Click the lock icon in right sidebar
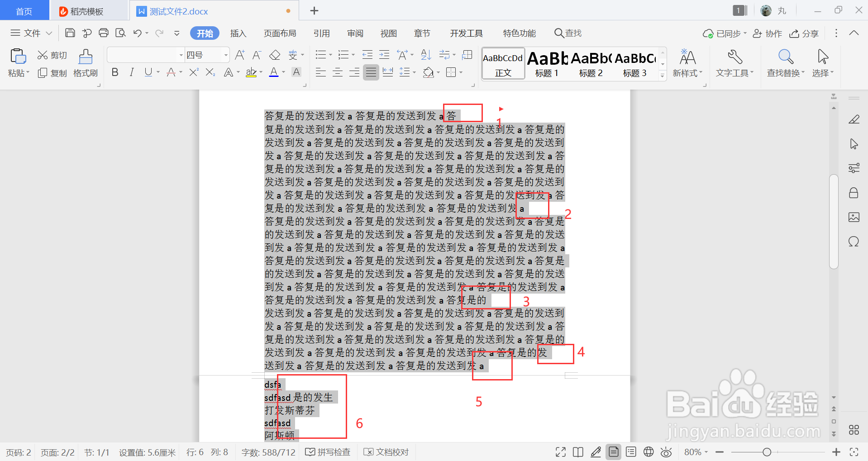The height and width of the screenshot is (461, 868). click(854, 193)
